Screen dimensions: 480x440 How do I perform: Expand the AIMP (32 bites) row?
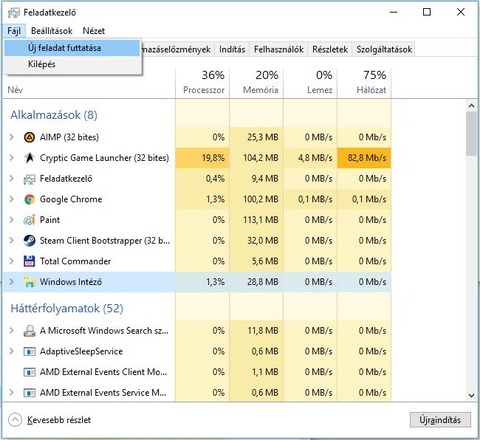(x=12, y=137)
